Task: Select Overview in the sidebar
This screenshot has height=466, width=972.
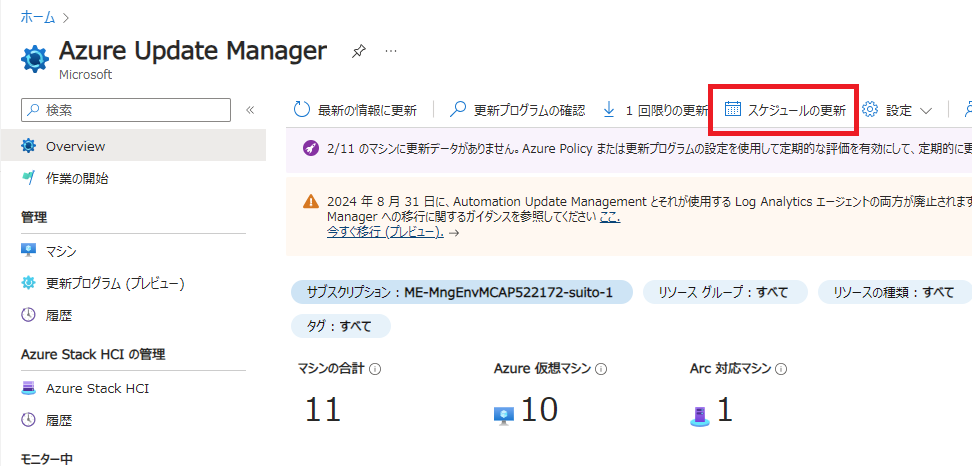Action: pyautogui.click(x=75, y=146)
